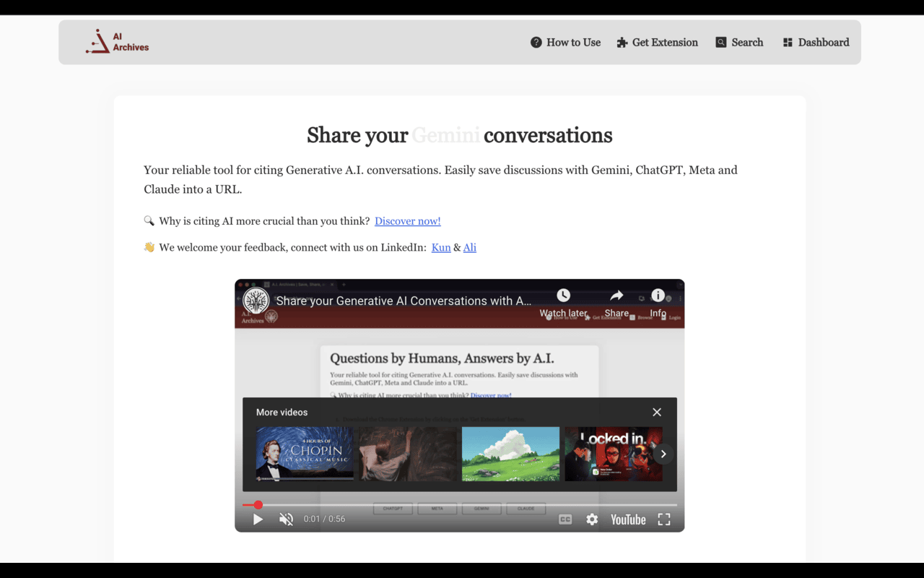Unmute the video audio
Image resolution: width=924 pixels, height=578 pixels.
click(287, 519)
